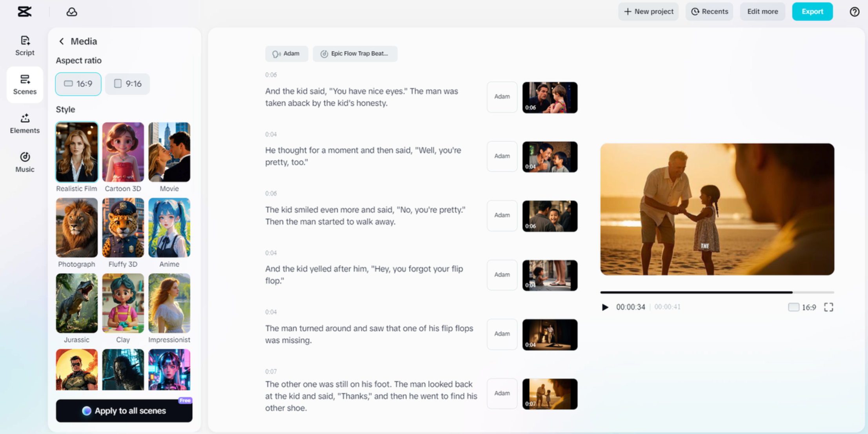Image resolution: width=868 pixels, height=434 pixels.
Task: Open the Script panel
Action: point(25,46)
